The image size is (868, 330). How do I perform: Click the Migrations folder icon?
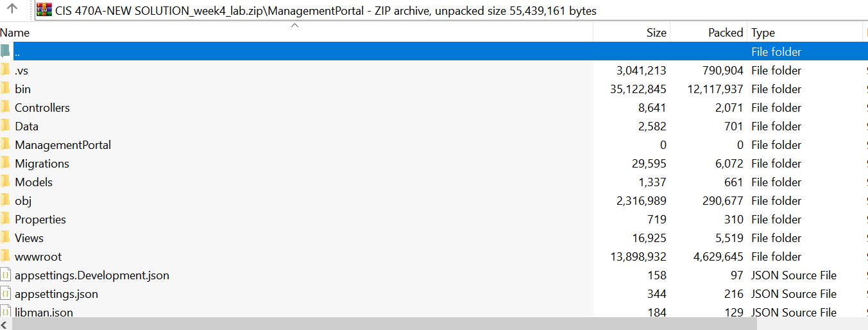pyautogui.click(x=6, y=163)
